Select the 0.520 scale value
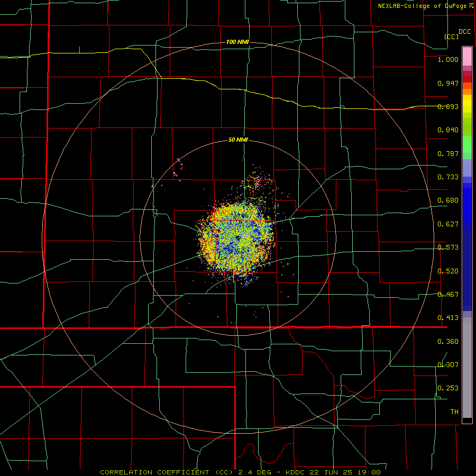The height and width of the screenshot is (476, 476). pos(448,271)
